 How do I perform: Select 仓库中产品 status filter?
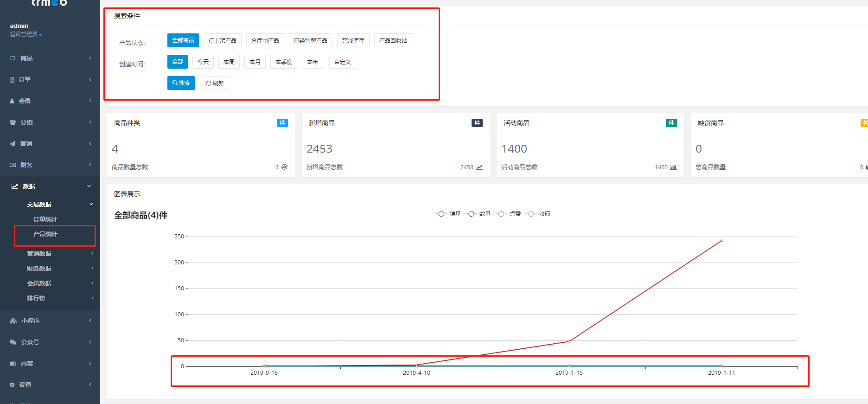(x=265, y=41)
